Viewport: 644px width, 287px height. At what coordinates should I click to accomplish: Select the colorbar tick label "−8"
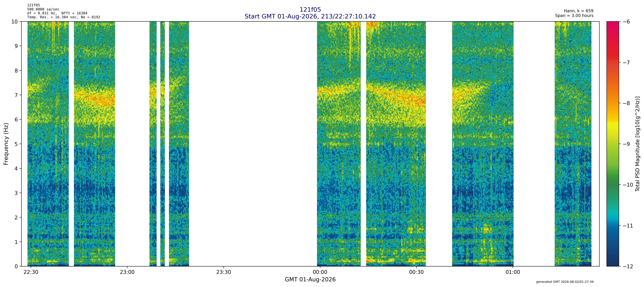tap(626, 103)
